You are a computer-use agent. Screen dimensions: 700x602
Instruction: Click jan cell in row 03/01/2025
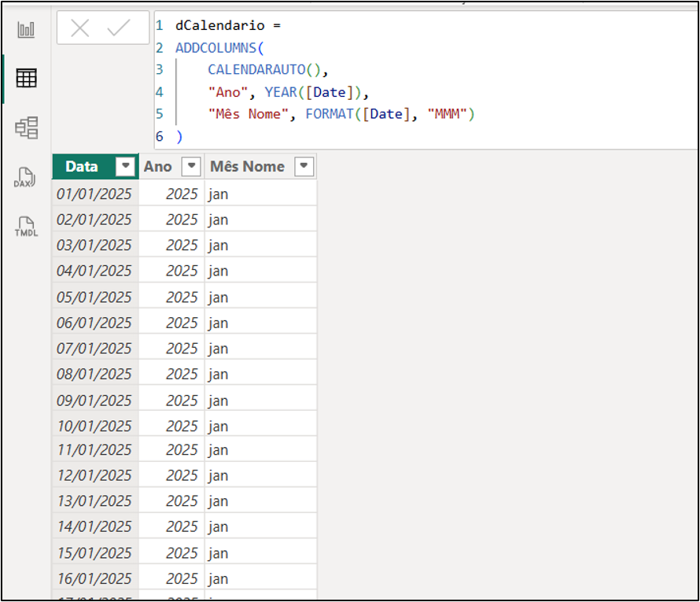(x=260, y=245)
